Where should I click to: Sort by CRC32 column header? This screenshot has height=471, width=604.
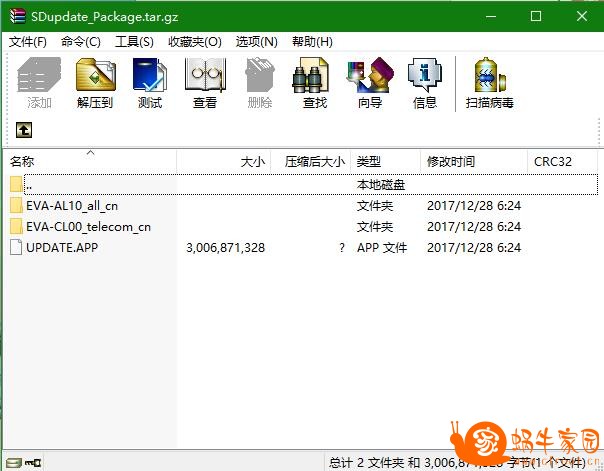pos(562,161)
